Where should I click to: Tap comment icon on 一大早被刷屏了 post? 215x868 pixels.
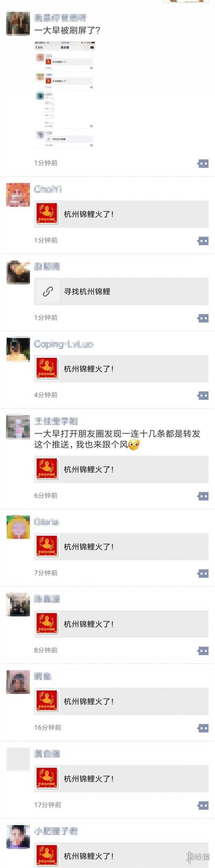203,163
